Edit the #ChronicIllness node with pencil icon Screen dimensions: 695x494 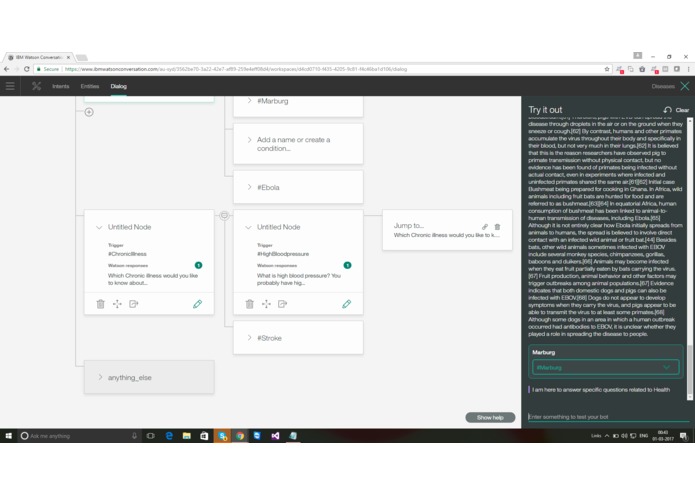tap(198, 304)
